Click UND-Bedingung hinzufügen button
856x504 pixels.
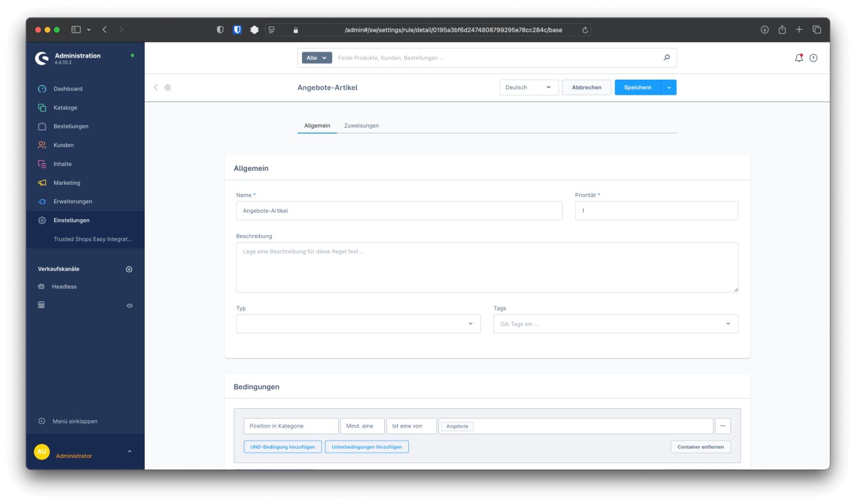[x=282, y=447]
